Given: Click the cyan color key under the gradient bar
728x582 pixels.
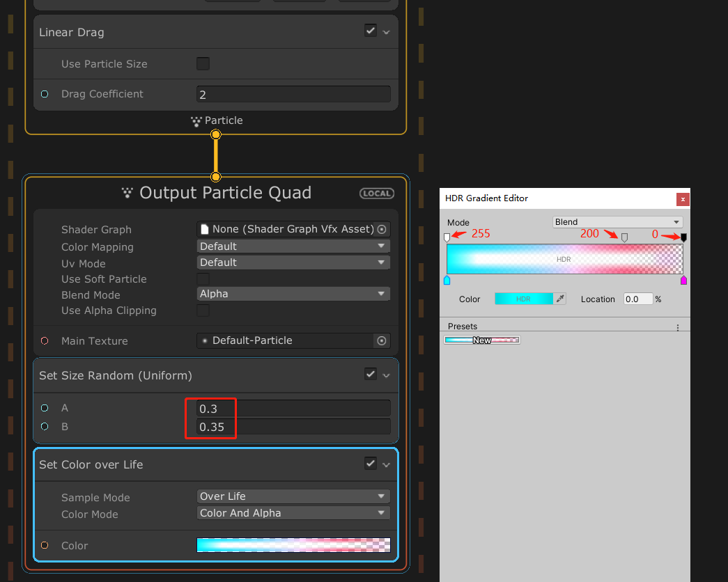Looking at the screenshot, I should pyautogui.click(x=447, y=280).
